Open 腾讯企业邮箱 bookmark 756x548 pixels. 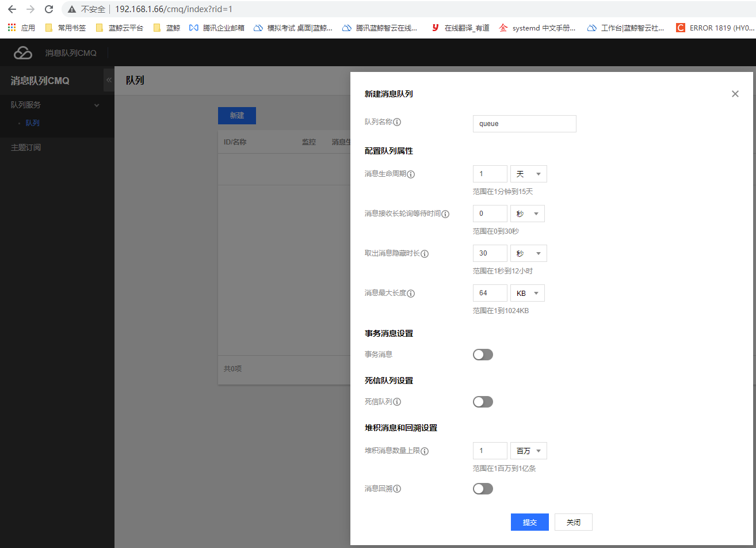tap(217, 28)
